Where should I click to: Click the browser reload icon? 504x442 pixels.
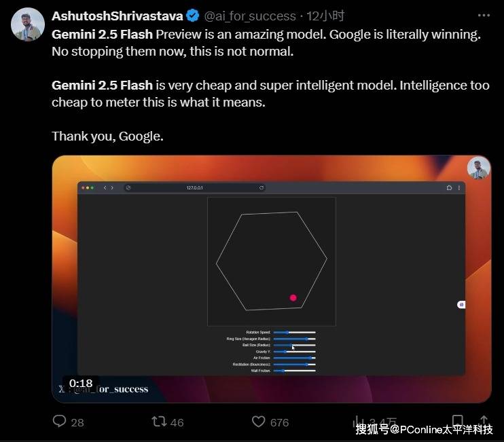262,187
